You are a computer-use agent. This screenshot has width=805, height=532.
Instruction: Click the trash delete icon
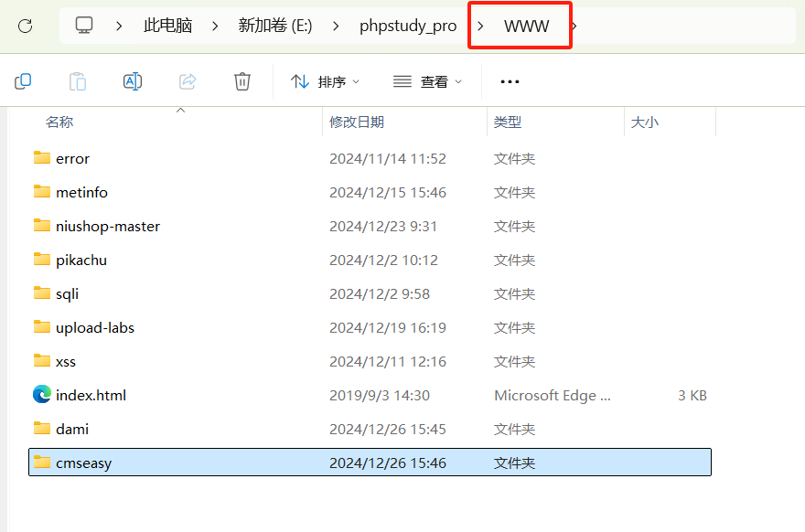[242, 81]
